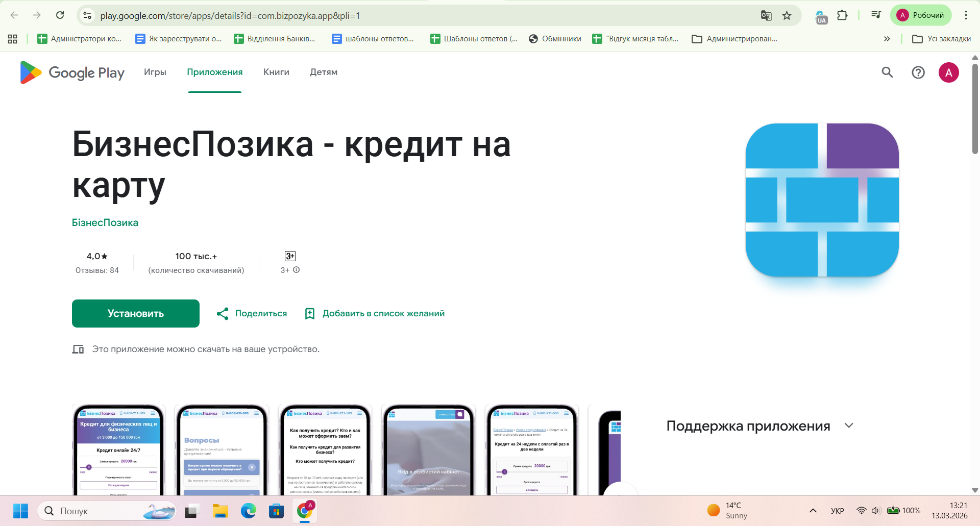This screenshot has height=526, width=980.
Task: Switch to the Игры tab
Action: 155,72
